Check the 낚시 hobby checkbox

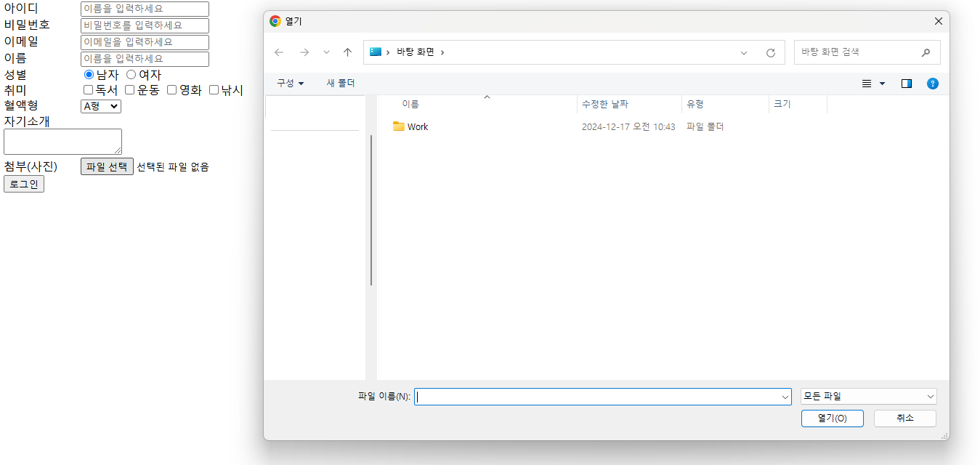[x=214, y=90]
